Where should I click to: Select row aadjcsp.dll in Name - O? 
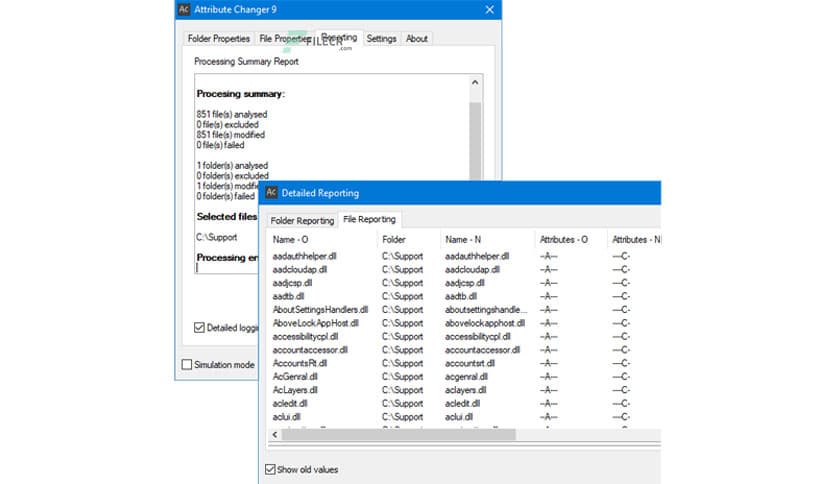click(292, 283)
